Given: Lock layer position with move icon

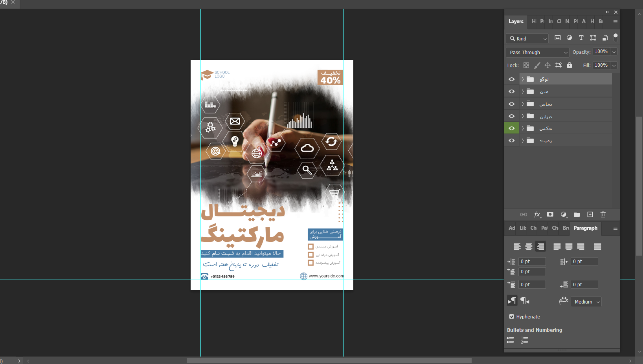Looking at the screenshot, I should point(547,65).
